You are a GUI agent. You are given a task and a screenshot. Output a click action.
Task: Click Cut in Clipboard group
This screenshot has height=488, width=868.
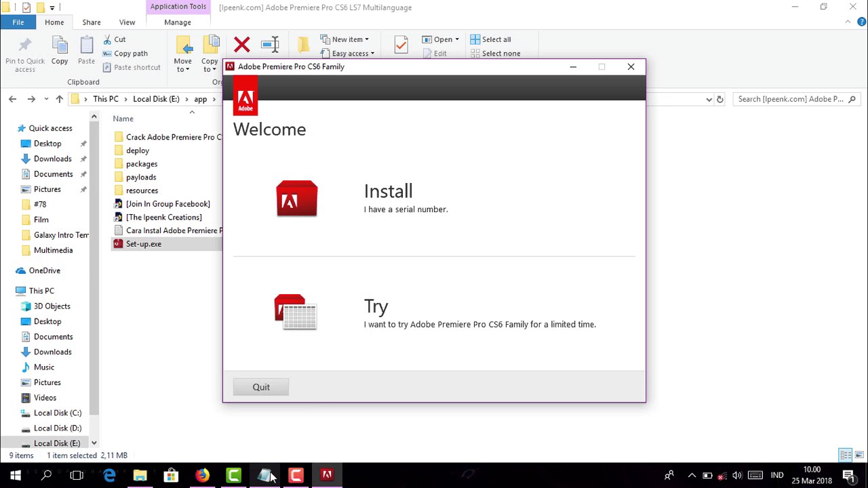[114, 39]
